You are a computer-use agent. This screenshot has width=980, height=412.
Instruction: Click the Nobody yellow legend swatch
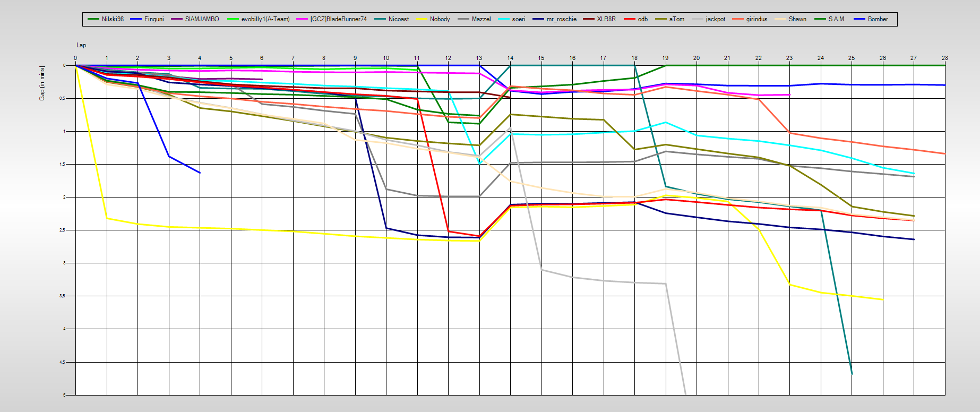tap(422, 19)
